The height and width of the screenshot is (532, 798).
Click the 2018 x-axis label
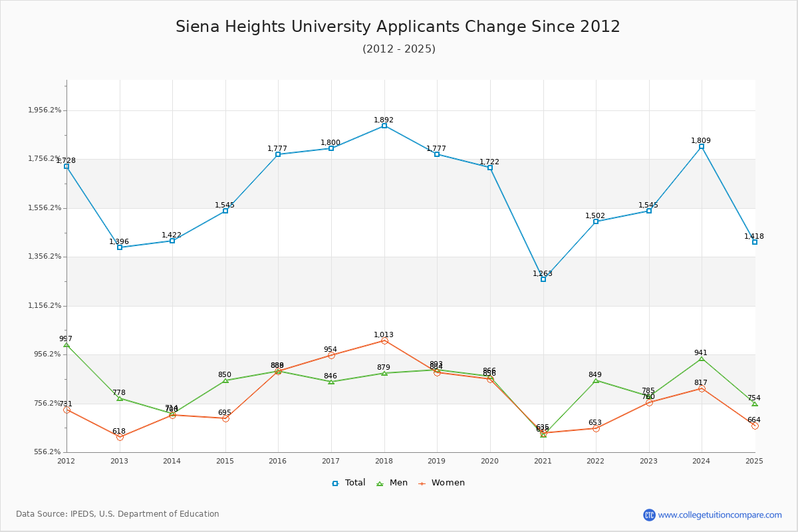pyautogui.click(x=384, y=460)
